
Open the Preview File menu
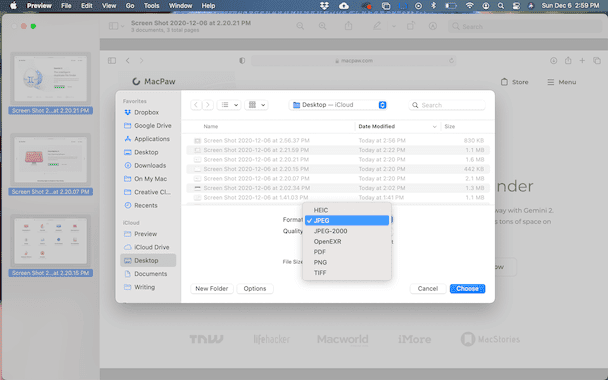(66, 5)
